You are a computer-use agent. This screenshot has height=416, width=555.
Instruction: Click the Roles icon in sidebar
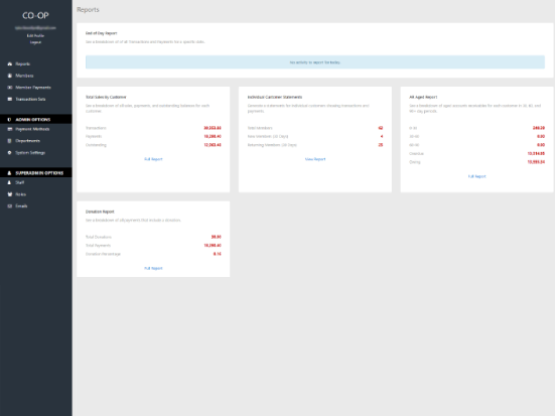click(x=10, y=194)
